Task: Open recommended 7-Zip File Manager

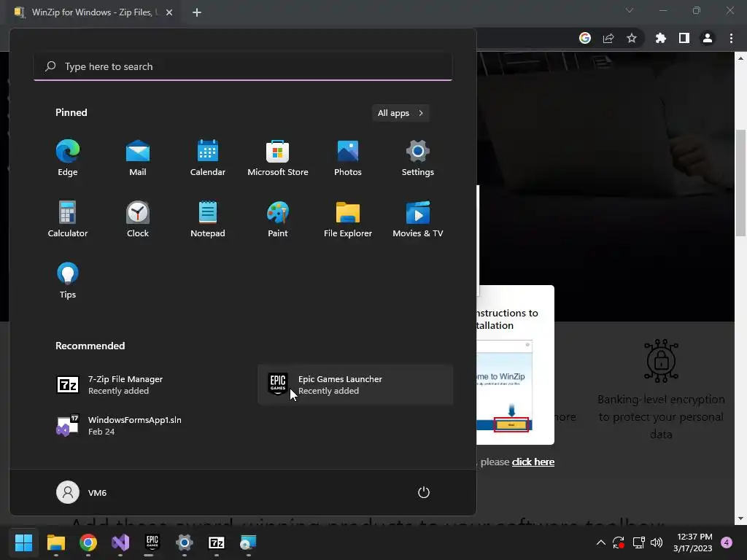Action: click(145, 385)
